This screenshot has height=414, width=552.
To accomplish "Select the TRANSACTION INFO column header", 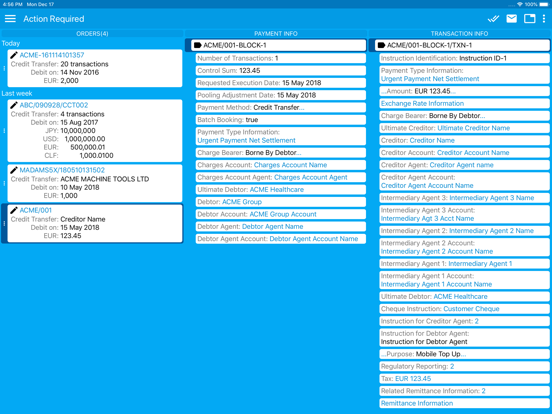I will tap(459, 33).
